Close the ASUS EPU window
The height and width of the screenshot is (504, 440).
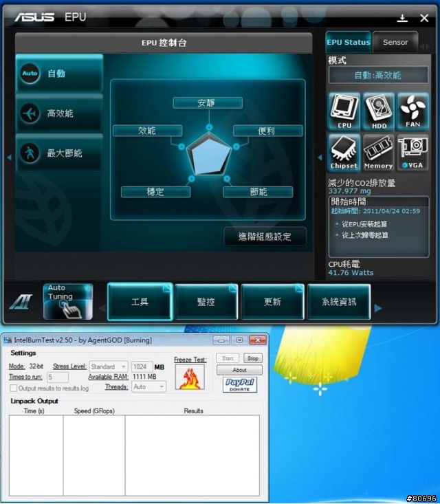424,18
